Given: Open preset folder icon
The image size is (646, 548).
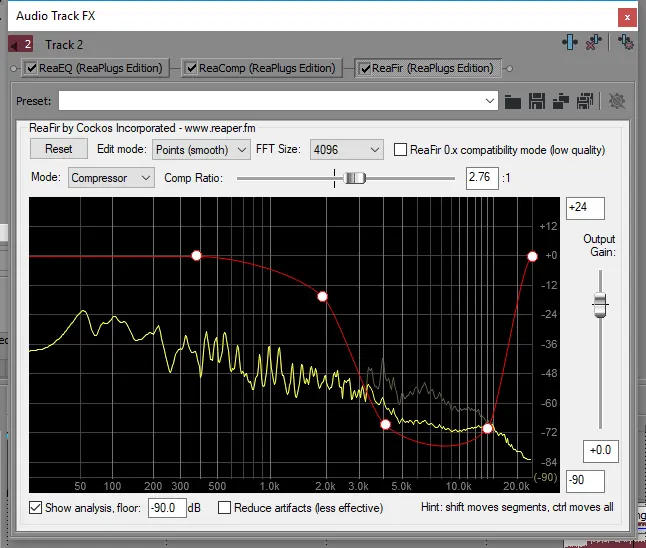Looking at the screenshot, I should [513, 101].
